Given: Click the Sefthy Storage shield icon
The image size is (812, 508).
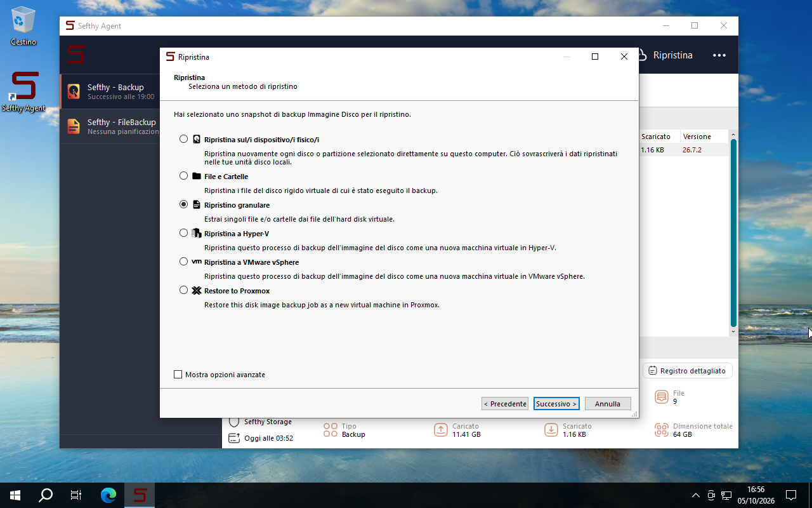Looking at the screenshot, I should click(x=234, y=422).
